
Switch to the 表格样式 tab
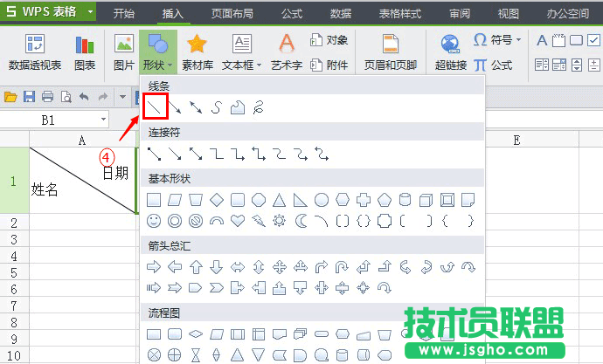click(400, 14)
